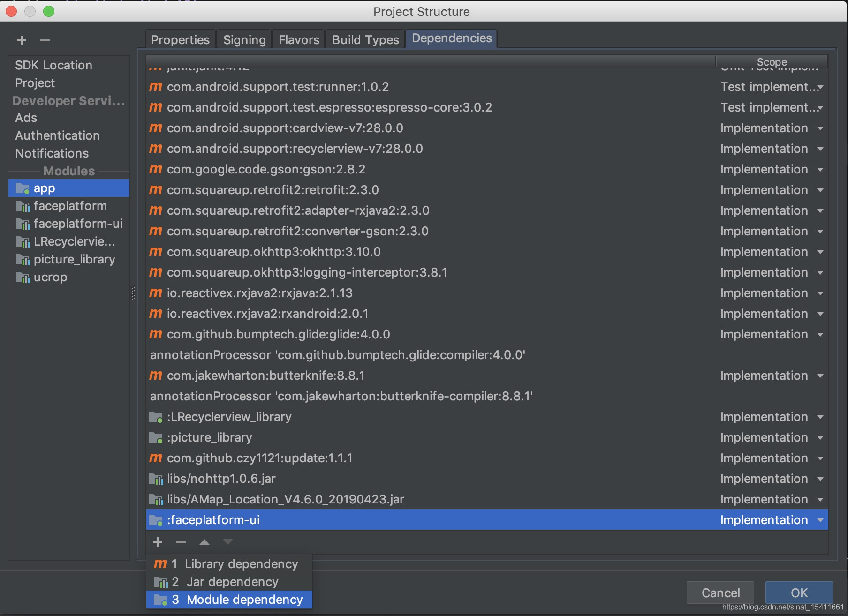
Task: Click the Scope column header
Action: point(772,62)
